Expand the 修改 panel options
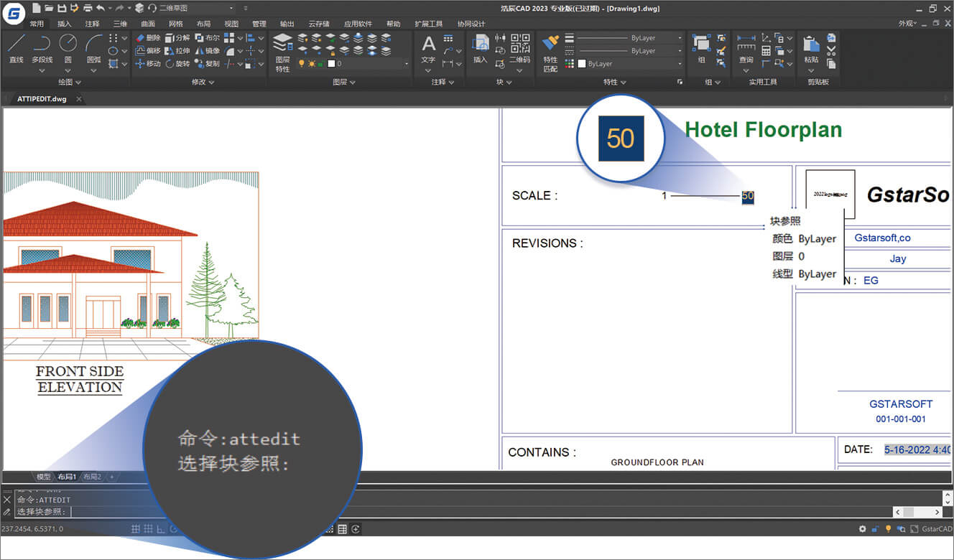This screenshot has height=560, width=954. (x=203, y=83)
